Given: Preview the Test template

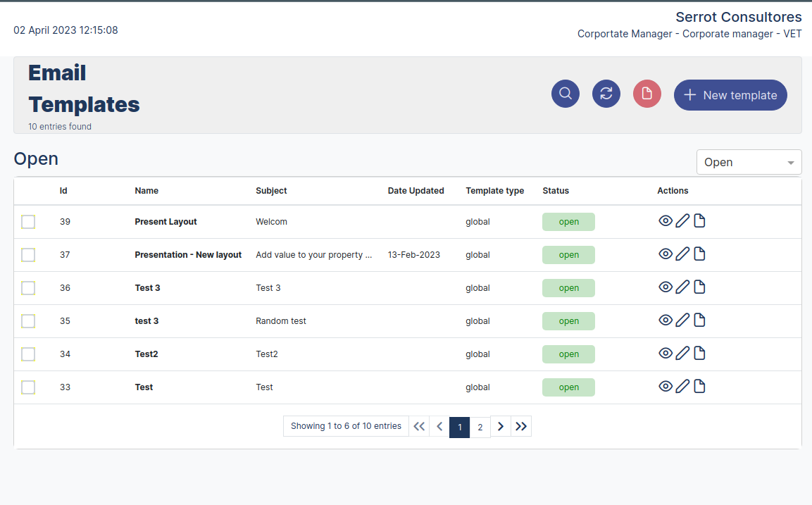Looking at the screenshot, I should click(x=666, y=386).
